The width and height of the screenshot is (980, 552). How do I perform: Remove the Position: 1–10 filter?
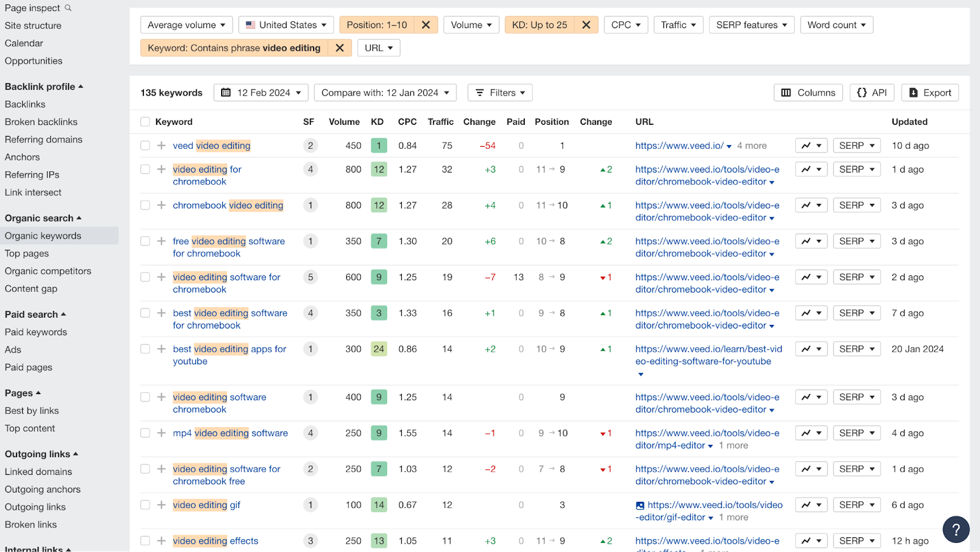426,25
